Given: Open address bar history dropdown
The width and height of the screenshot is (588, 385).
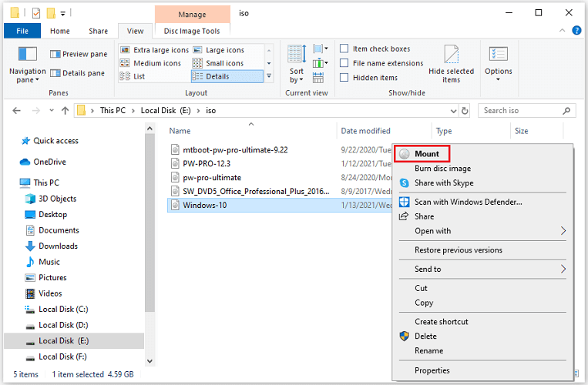Looking at the screenshot, I should pyautogui.click(x=453, y=111).
